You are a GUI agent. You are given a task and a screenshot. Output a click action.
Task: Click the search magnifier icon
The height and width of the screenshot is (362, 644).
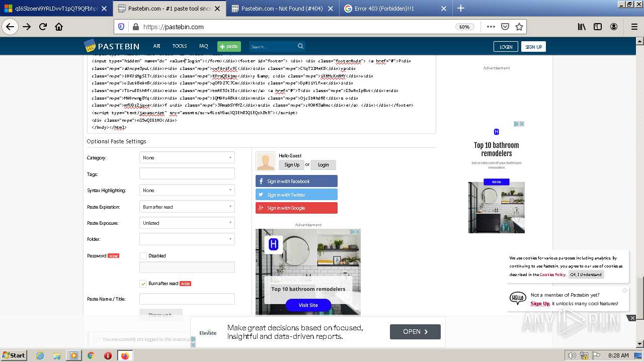pyautogui.click(x=300, y=46)
